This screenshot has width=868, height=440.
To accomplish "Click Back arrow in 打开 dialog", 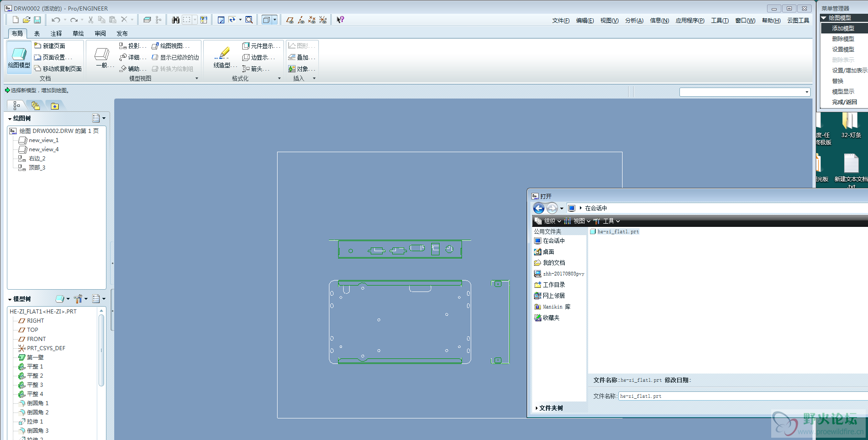I will pyautogui.click(x=539, y=208).
